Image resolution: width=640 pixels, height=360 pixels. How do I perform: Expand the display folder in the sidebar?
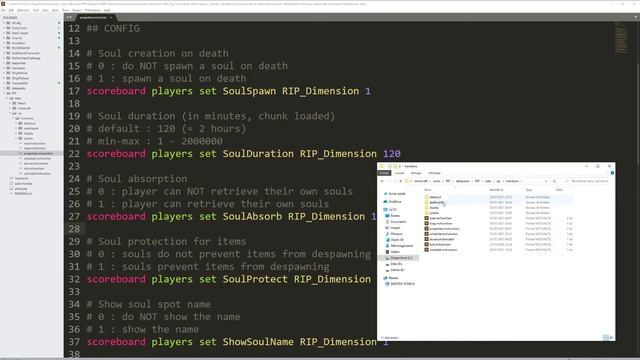[x=16, y=133]
